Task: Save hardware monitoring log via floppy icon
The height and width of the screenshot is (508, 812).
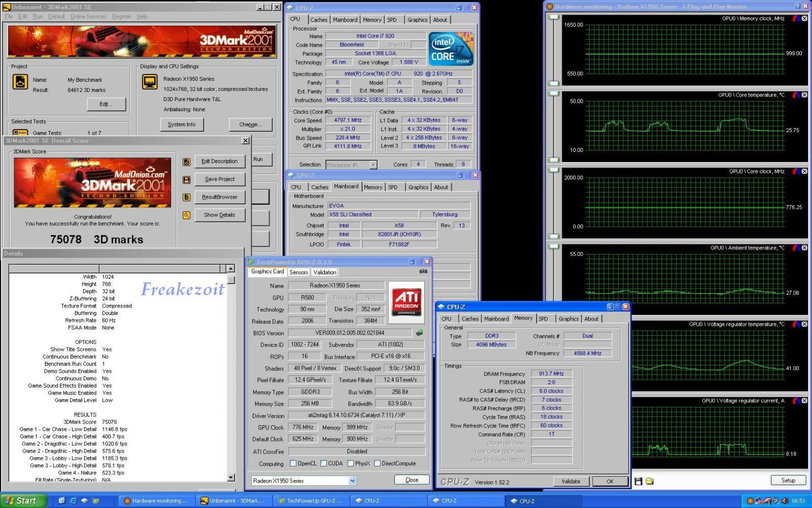Action: click(638, 481)
